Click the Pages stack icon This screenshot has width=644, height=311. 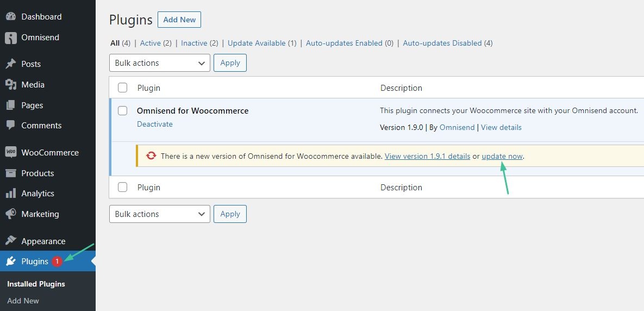click(x=11, y=105)
